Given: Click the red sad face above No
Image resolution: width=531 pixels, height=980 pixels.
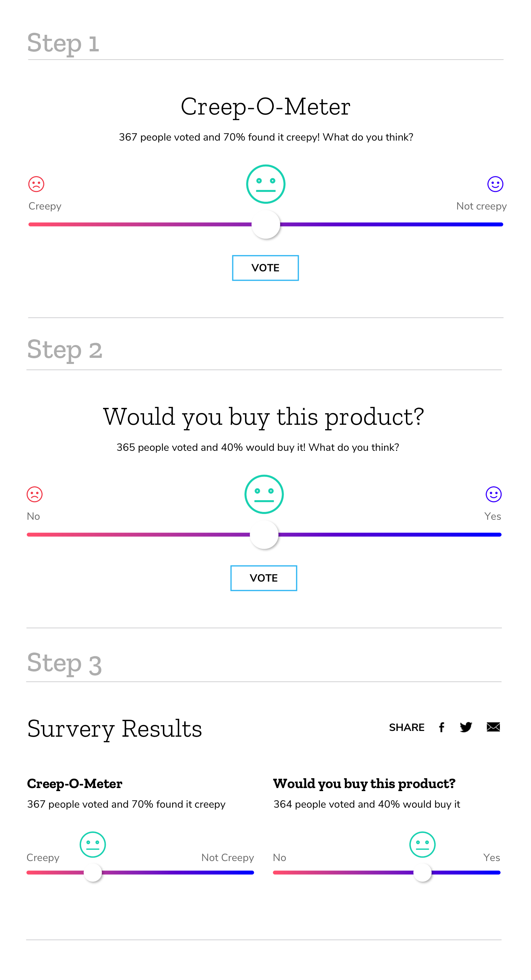Looking at the screenshot, I should click(34, 494).
